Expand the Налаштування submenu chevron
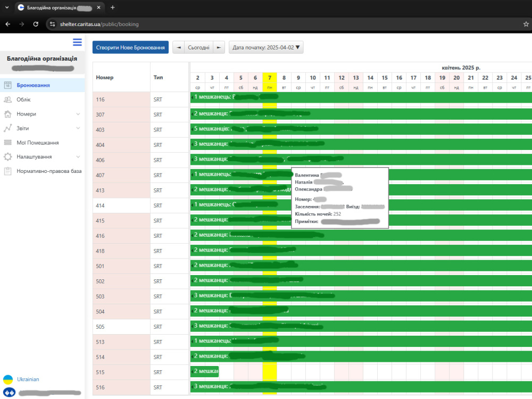 tap(78, 157)
